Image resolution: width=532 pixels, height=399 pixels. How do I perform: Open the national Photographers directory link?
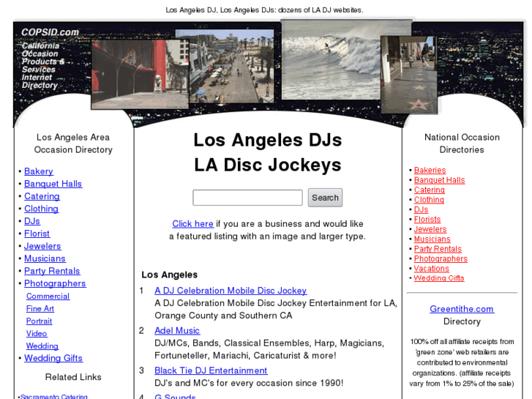click(x=441, y=258)
